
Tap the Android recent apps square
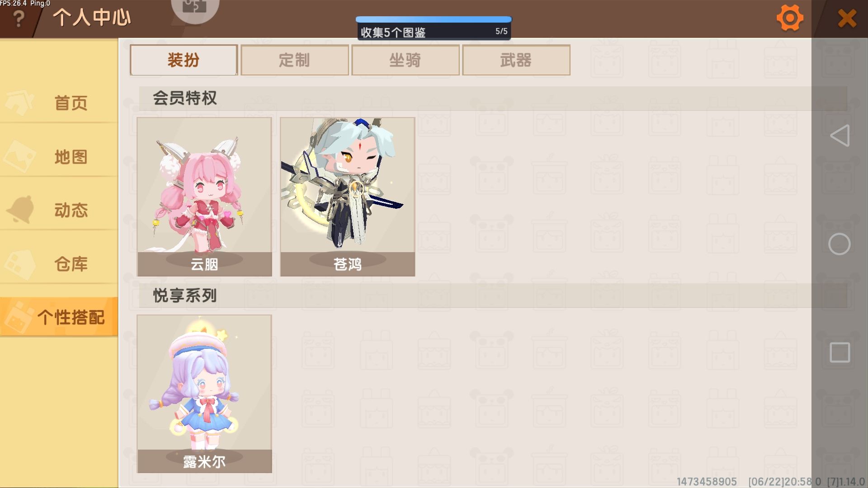coord(840,352)
